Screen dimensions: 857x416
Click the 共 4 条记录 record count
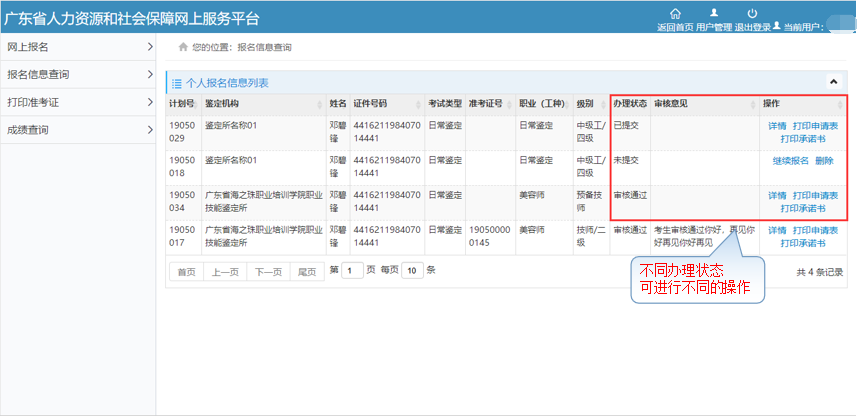[x=819, y=272]
